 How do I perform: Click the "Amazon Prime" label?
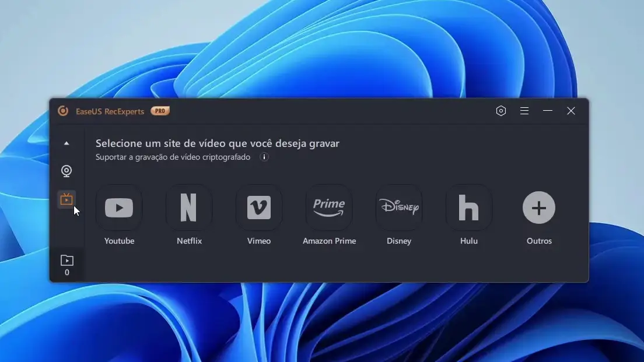click(329, 241)
